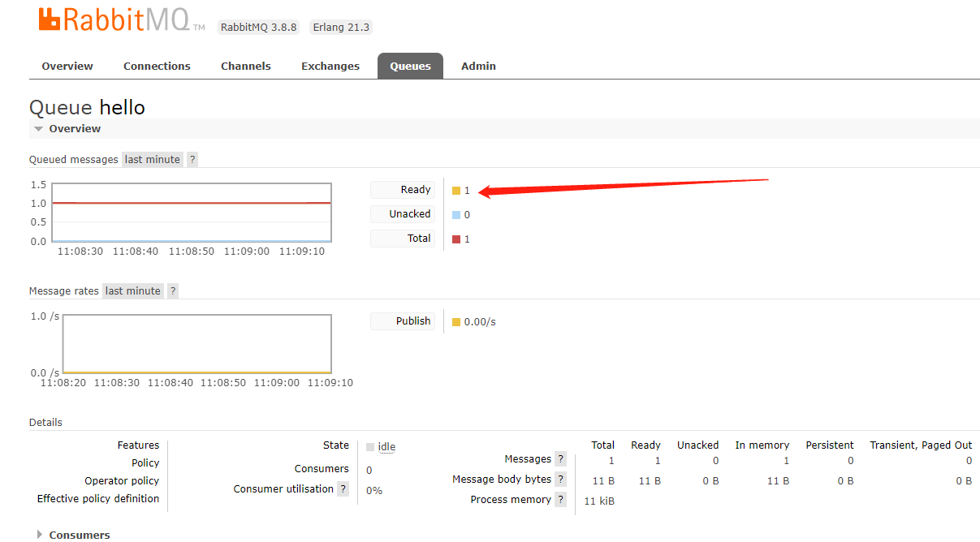Click the Process memory help icon

(x=559, y=499)
